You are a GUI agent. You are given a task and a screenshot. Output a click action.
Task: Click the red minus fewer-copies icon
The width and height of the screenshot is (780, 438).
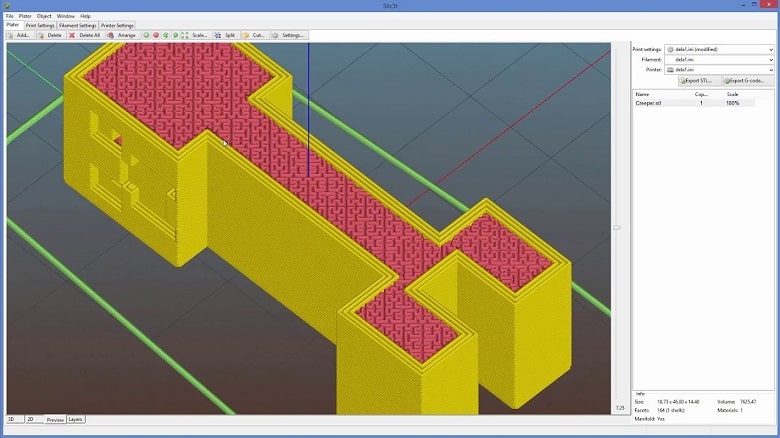(156, 35)
